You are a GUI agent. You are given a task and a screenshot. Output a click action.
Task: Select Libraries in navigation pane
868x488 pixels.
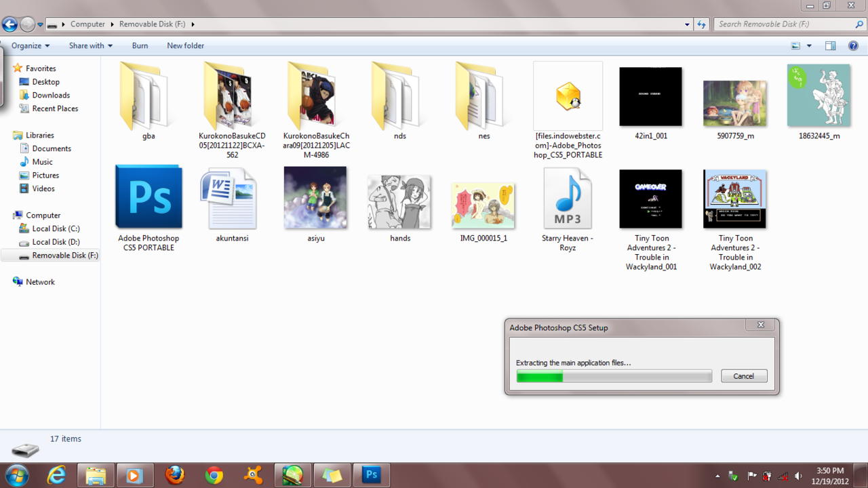39,136
